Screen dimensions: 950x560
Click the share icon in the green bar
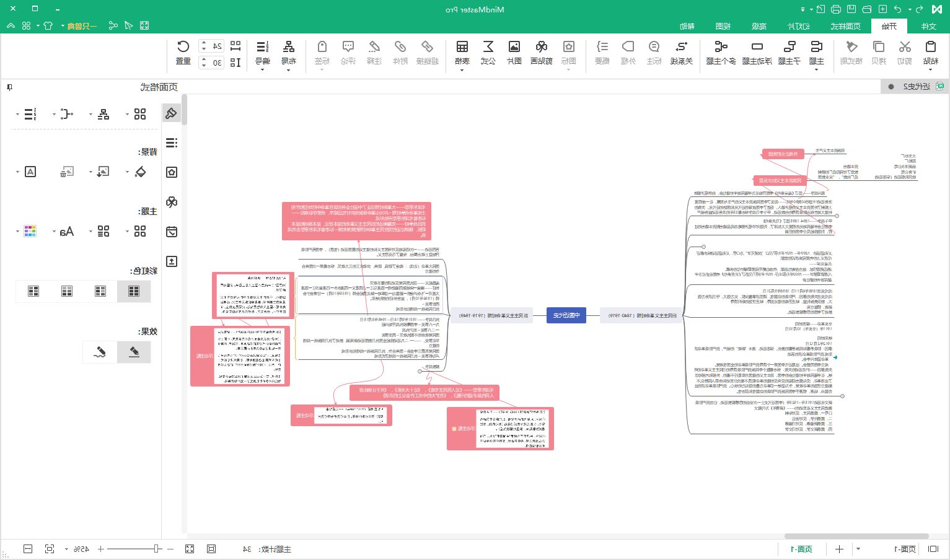click(x=113, y=25)
